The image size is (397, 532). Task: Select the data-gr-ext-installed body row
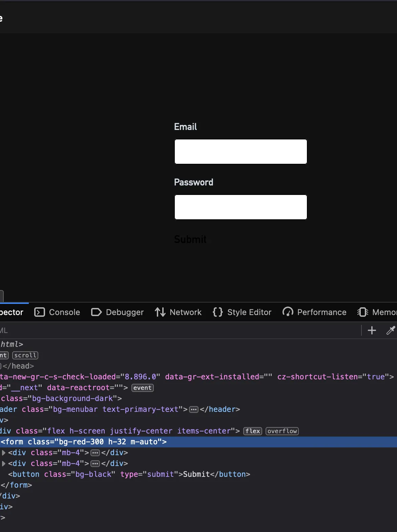tap(198, 377)
